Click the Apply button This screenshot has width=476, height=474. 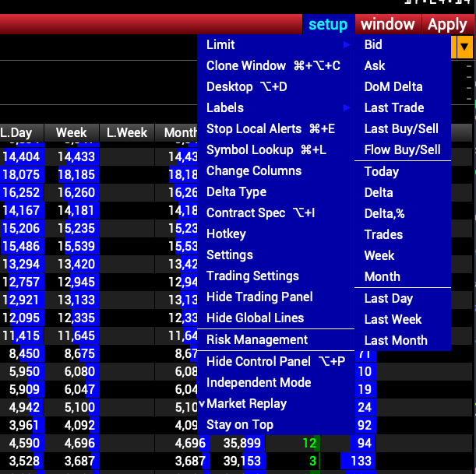tap(447, 24)
